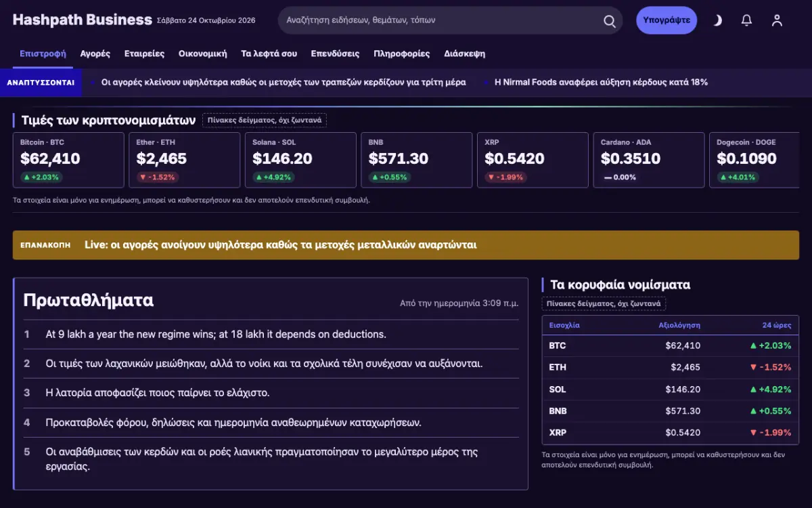This screenshot has height=508, width=812.
Task: Select the ETH row in top coins table
Action: (x=671, y=367)
